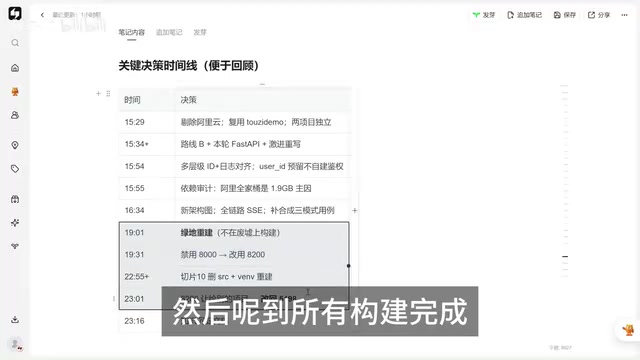
Task: Click the 22:55+ time cell
Action: (x=147, y=277)
